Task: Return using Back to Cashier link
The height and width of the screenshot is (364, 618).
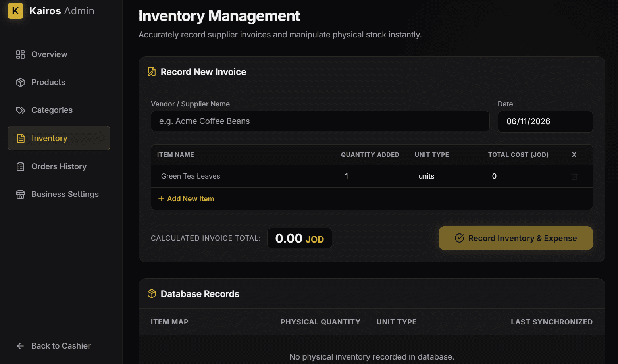Action: pyautogui.click(x=59, y=346)
